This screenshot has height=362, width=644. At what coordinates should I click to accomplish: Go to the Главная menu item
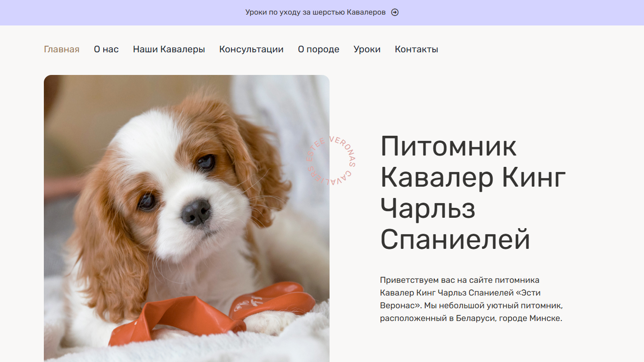62,49
